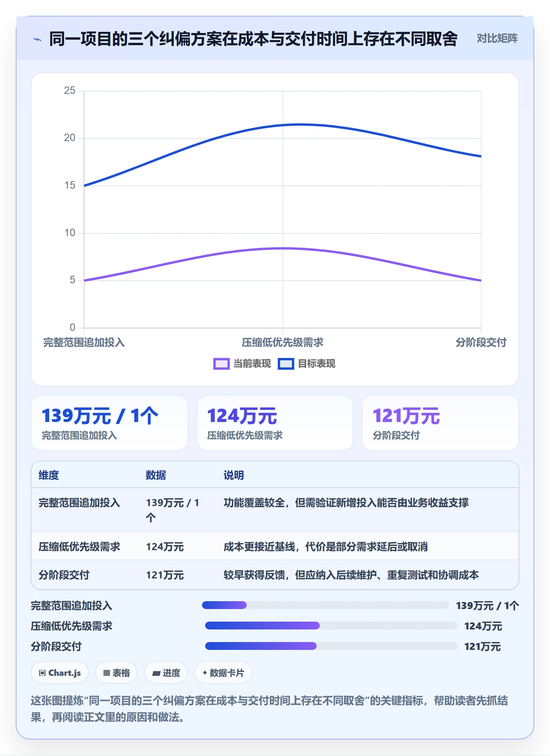550x756 pixels.
Task: Toggle the 当前表现 legend swatch
Action: click(221, 364)
